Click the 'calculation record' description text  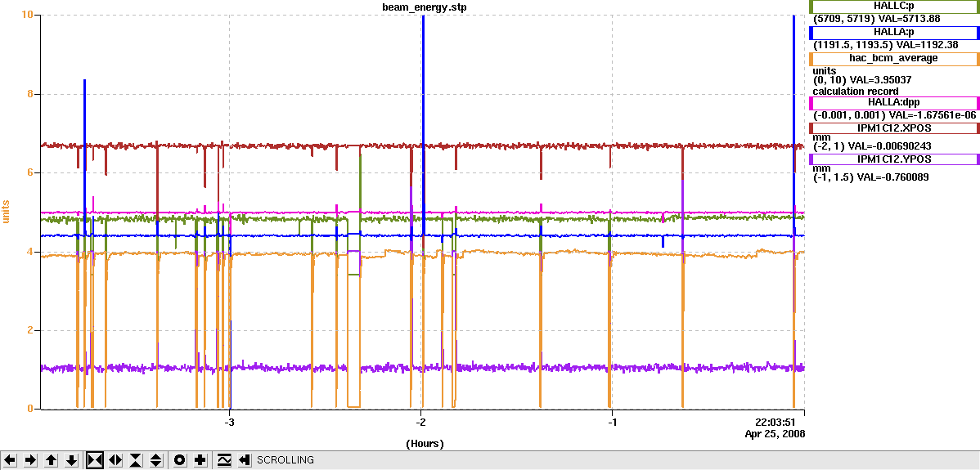856,91
